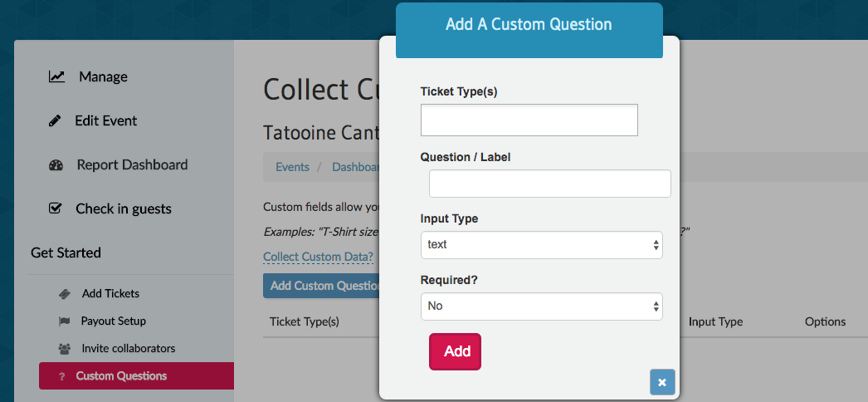Close the Add A Custom Question dialog
The width and height of the screenshot is (868, 402).
[x=662, y=382]
